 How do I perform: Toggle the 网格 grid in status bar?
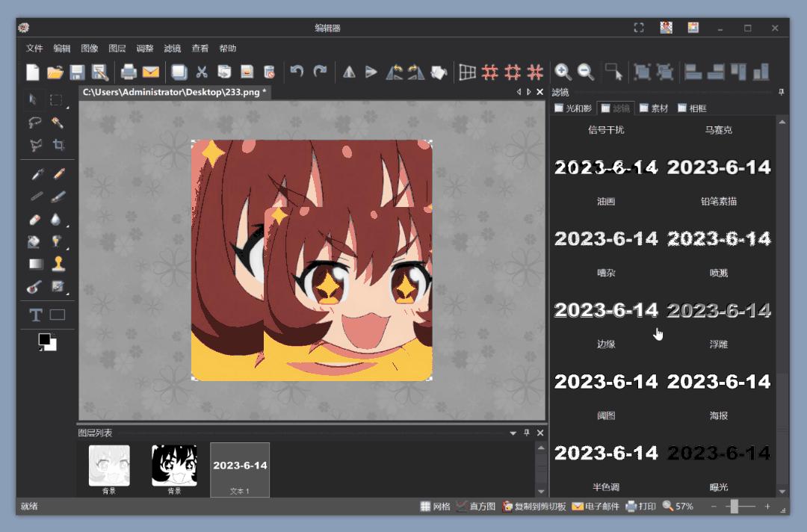[435, 507]
